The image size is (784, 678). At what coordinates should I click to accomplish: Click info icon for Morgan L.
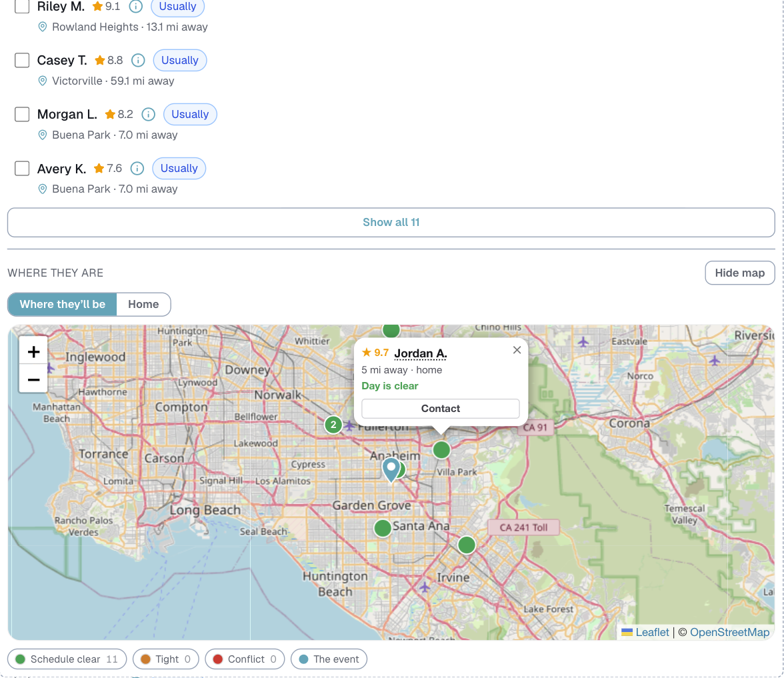click(x=148, y=115)
